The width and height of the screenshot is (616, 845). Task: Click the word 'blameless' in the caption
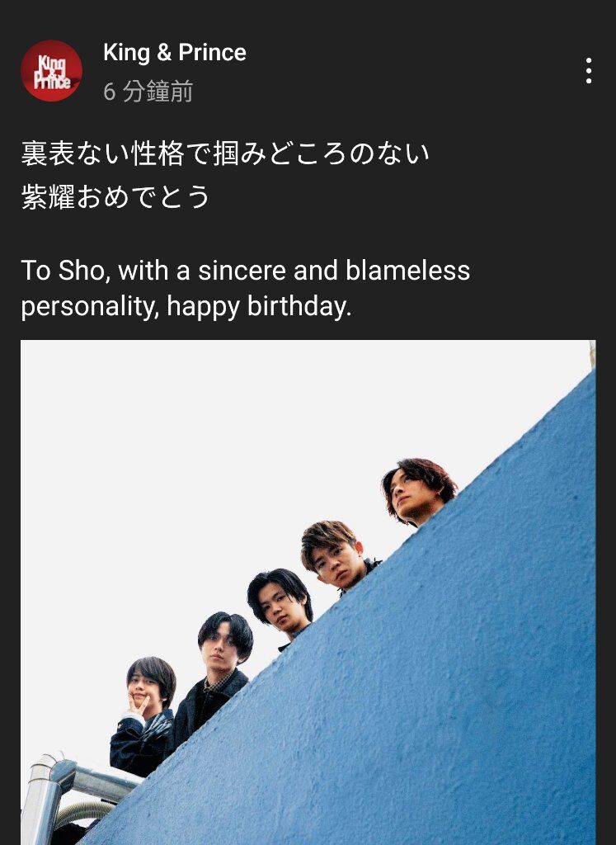[x=407, y=270]
